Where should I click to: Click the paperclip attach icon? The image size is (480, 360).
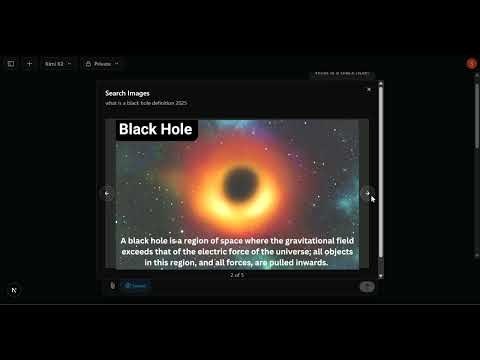click(x=113, y=285)
